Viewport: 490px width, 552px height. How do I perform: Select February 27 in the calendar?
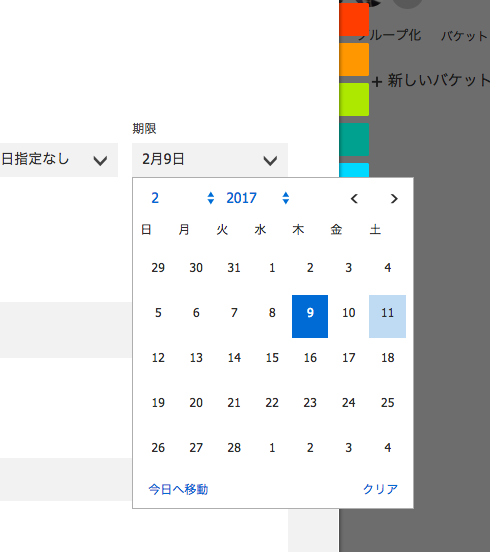pyautogui.click(x=196, y=447)
